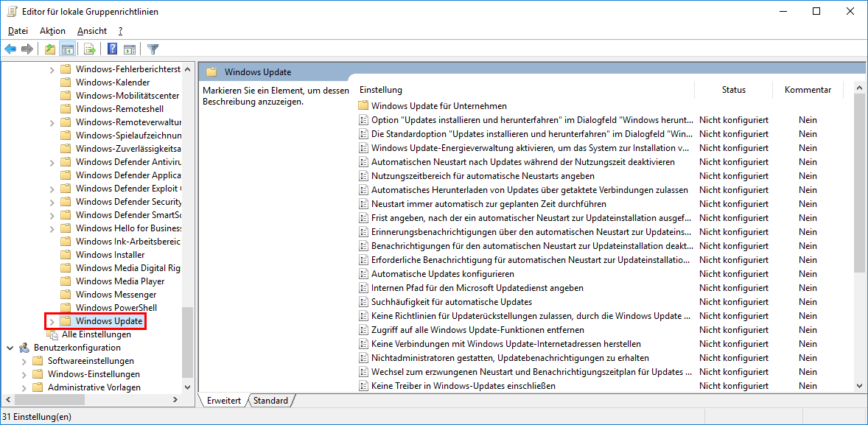Viewport: 868px width, 425px height.
Task: Open the Aktion menu
Action: coord(52,31)
